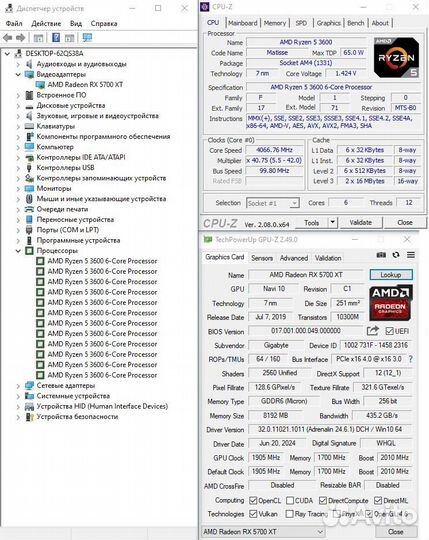Switch to the Mainboard tab in CPU-Z
This screenshot has width=429, height=540.
pyautogui.click(x=243, y=23)
